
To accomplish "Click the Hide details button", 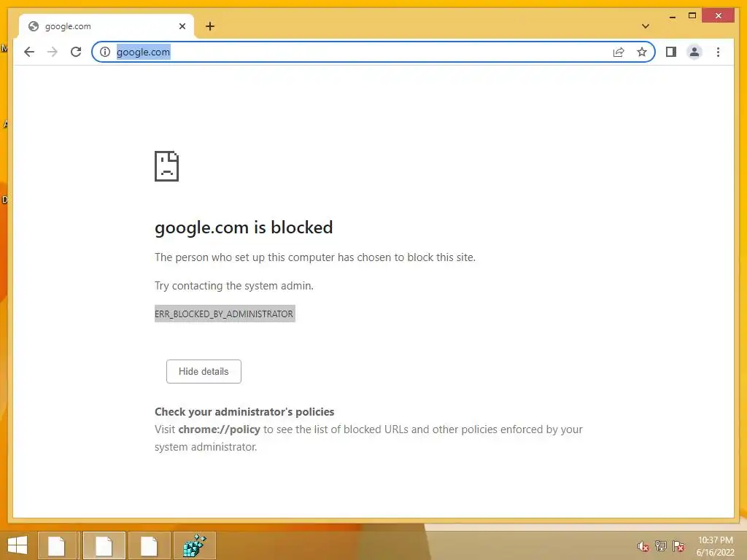I will pyautogui.click(x=204, y=371).
